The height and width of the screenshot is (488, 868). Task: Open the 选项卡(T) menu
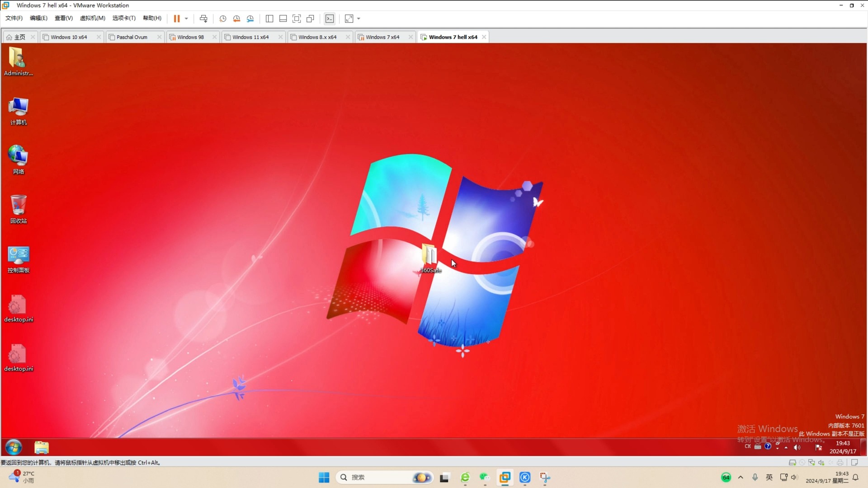tap(124, 18)
